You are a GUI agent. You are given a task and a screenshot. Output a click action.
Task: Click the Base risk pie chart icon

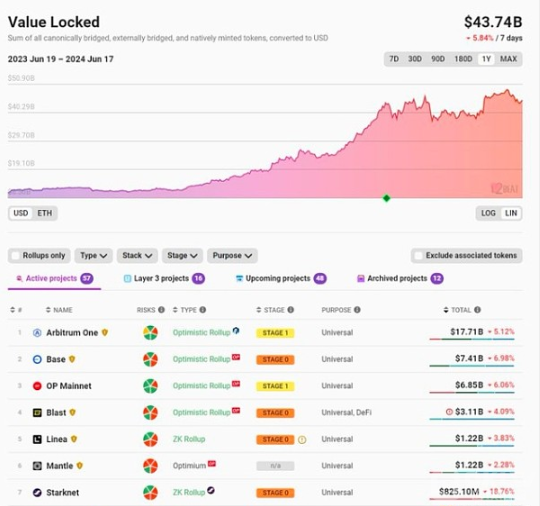150,359
